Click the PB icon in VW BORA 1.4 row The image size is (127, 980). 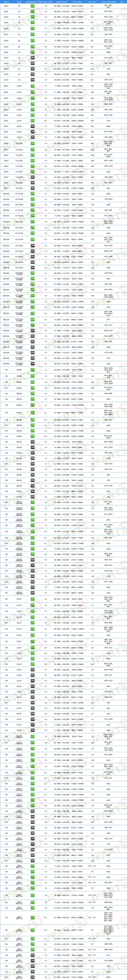tap(32, 370)
